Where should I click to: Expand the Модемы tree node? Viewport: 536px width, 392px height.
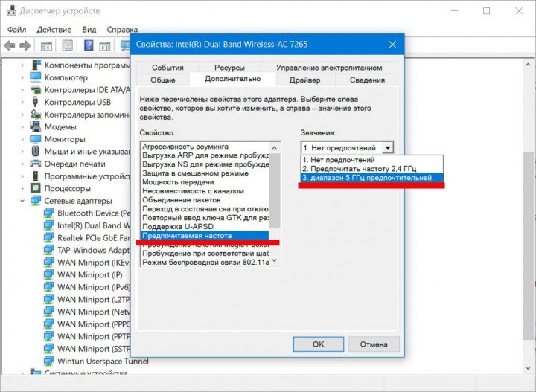22,126
